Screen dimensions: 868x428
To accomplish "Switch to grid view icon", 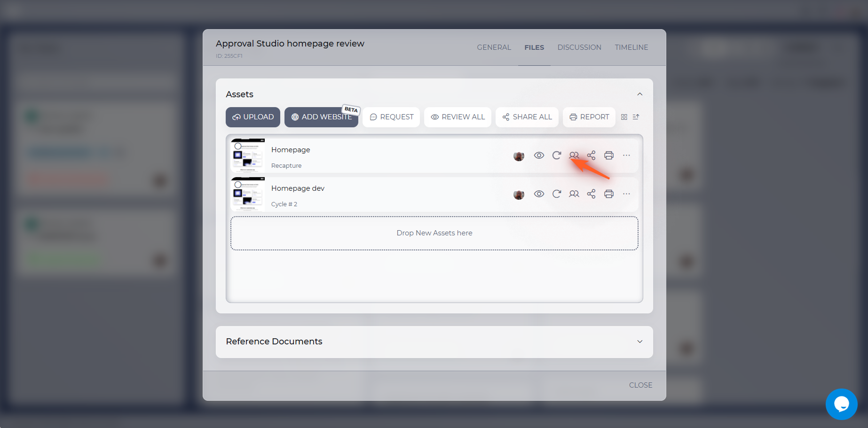I will coord(624,117).
